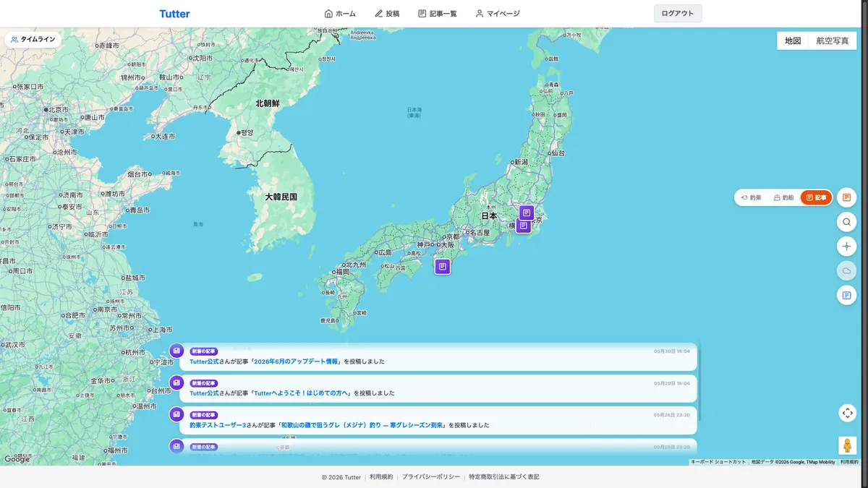Open article Tutterへようこそ！はじめての方へ
This screenshot has height=488, width=868.
pyautogui.click(x=302, y=393)
